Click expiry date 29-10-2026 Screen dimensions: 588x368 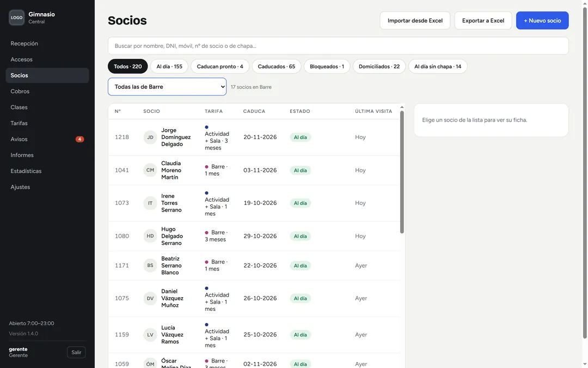click(260, 236)
